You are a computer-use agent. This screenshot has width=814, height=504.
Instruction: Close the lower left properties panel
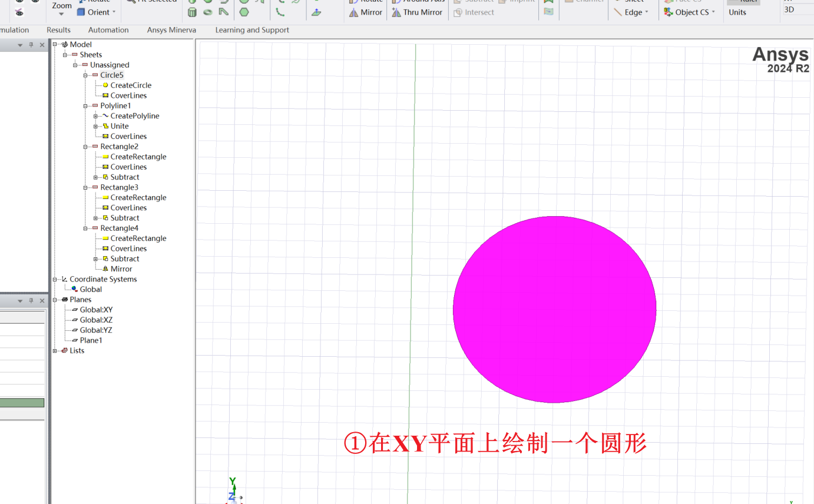[42, 300]
